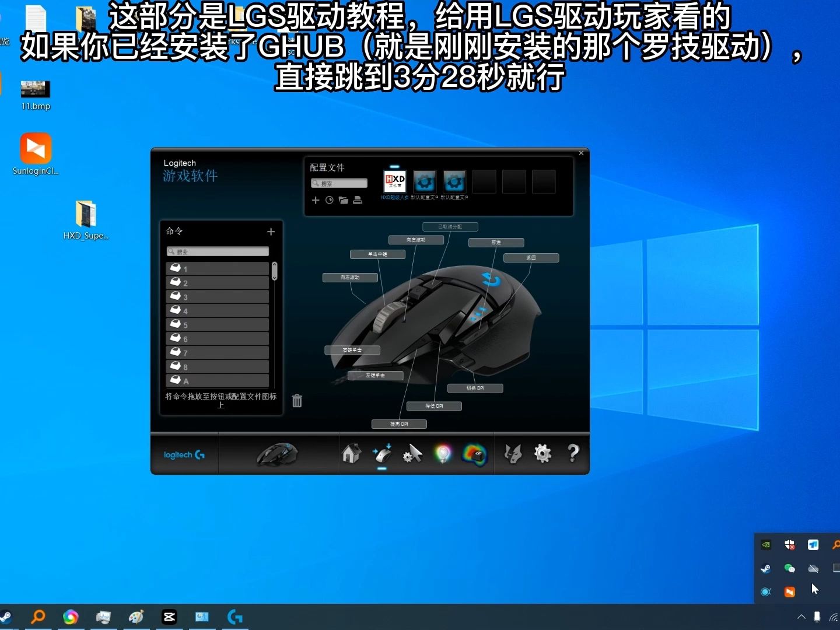Screen dimensions: 840x630
Task: Click the orange search magnifier in taskbar
Action: (38, 617)
